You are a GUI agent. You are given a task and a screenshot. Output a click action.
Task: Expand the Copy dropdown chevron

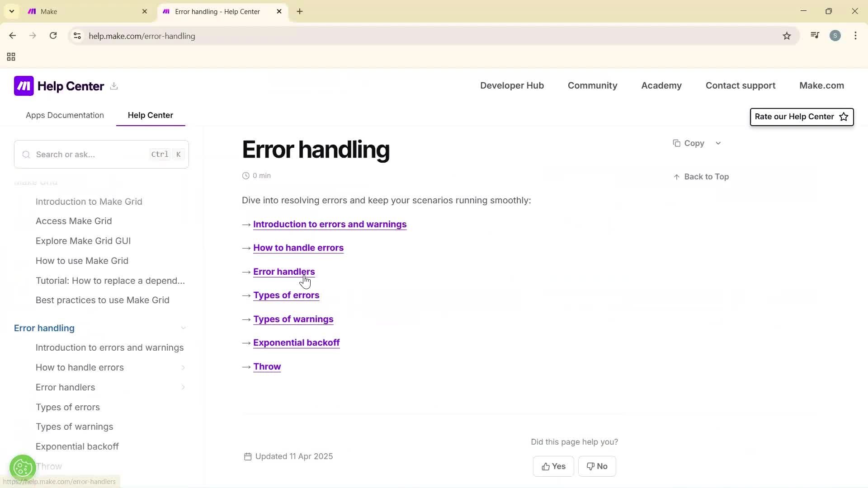tap(718, 143)
